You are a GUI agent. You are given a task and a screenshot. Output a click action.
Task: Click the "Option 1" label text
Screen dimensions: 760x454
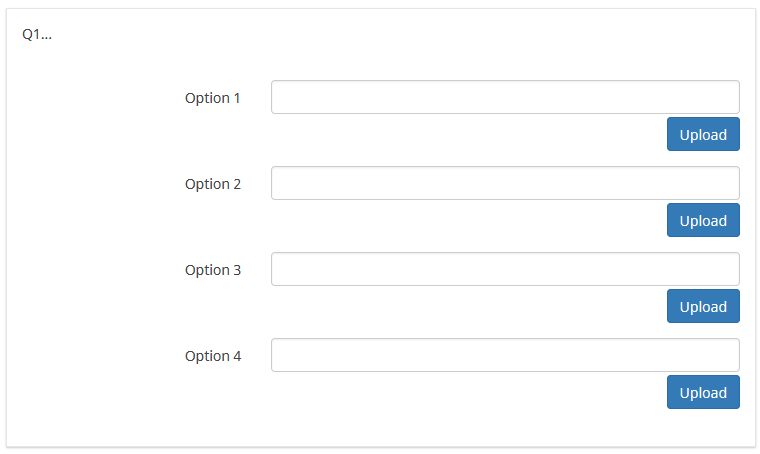click(213, 98)
